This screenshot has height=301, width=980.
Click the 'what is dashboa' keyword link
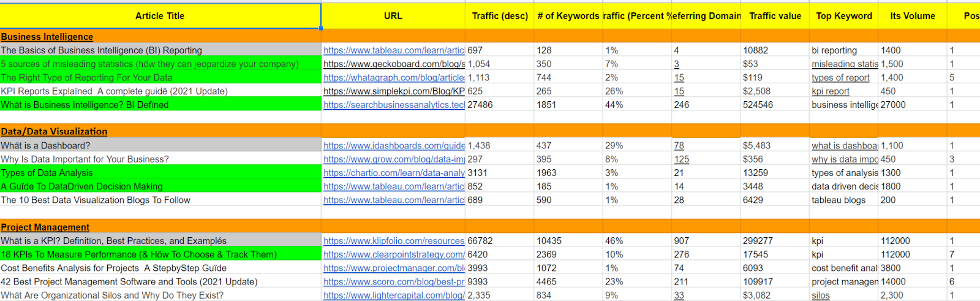(x=845, y=145)
